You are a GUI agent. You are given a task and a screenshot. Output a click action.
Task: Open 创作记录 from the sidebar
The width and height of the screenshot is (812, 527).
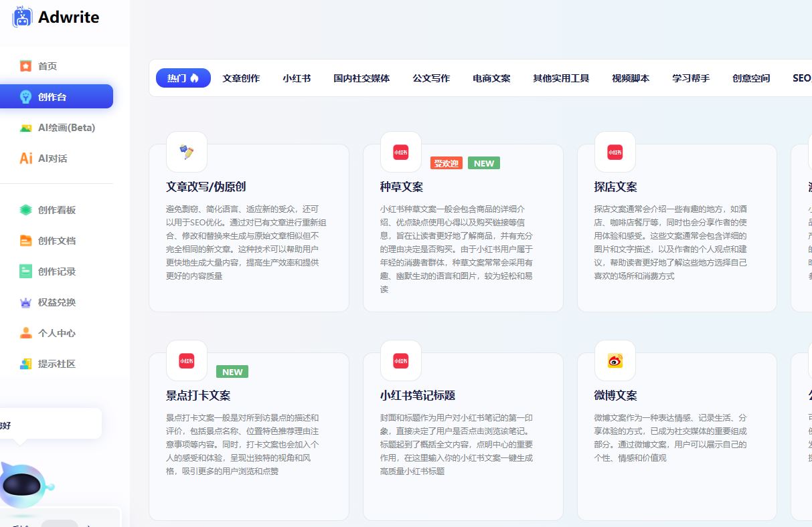coord(56,272)
